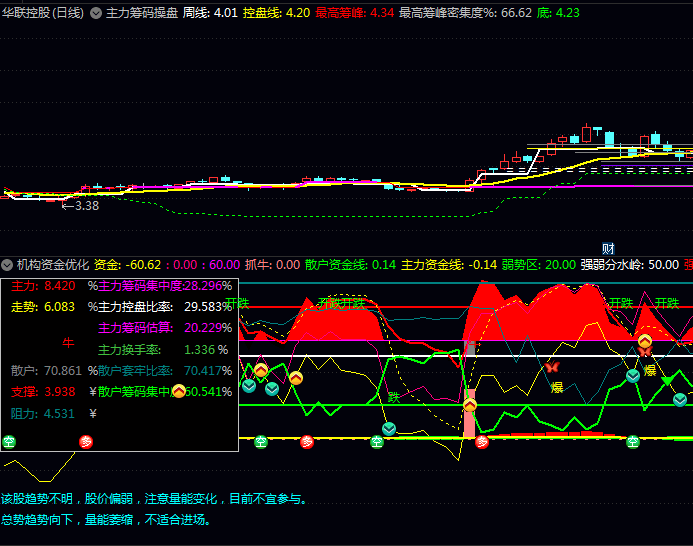The height and width of the screenshot is (546, 693).
Task: Click 主力换手率: 1.336 % in panel
Action: (163, 350)
